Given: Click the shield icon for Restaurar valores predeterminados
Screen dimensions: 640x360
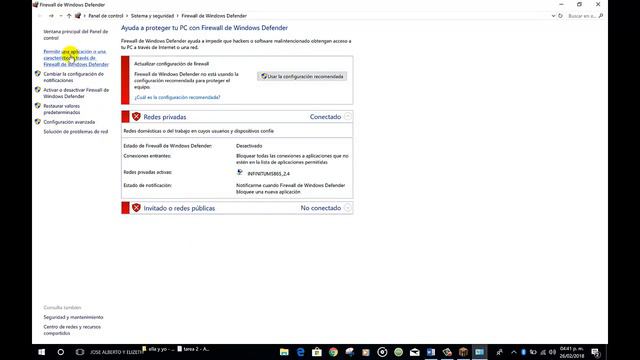Looking at the screenshot, I should pyautogui.click(x=38, y=106).
